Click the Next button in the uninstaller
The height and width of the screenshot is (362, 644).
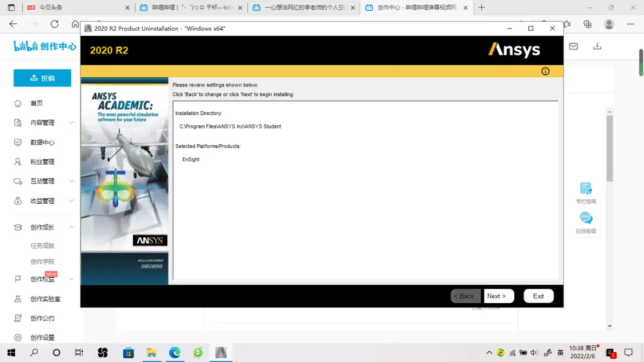499,296
